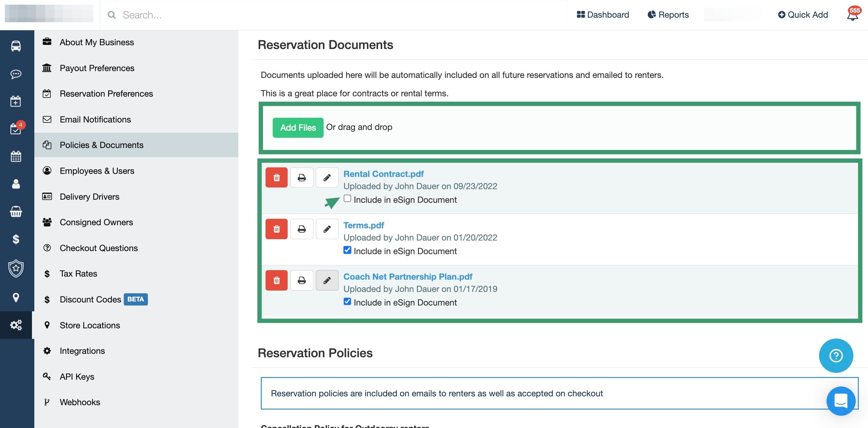
Task: Enable eSign for Rental Contract.pdf
Action: click(x=347, y=198)
